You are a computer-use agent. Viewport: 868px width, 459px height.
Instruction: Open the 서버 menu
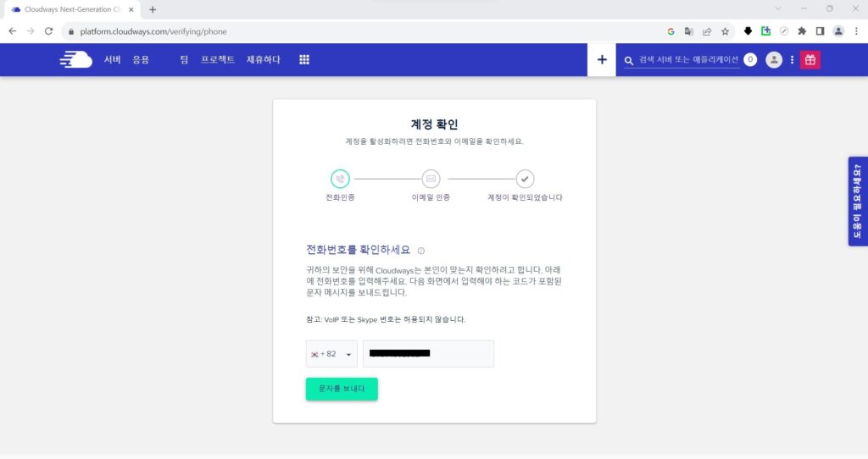(x=113, y=60)
